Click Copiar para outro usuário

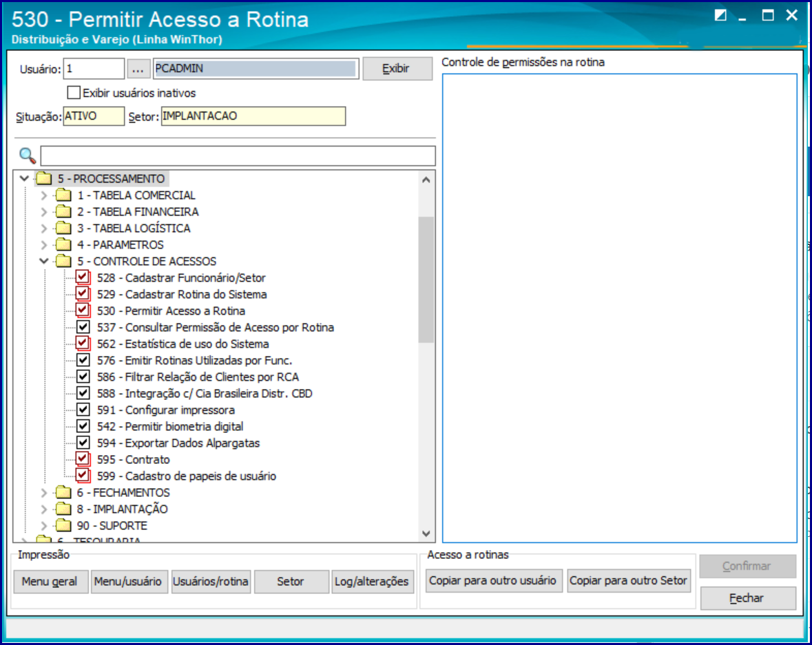tap(493, 580)
